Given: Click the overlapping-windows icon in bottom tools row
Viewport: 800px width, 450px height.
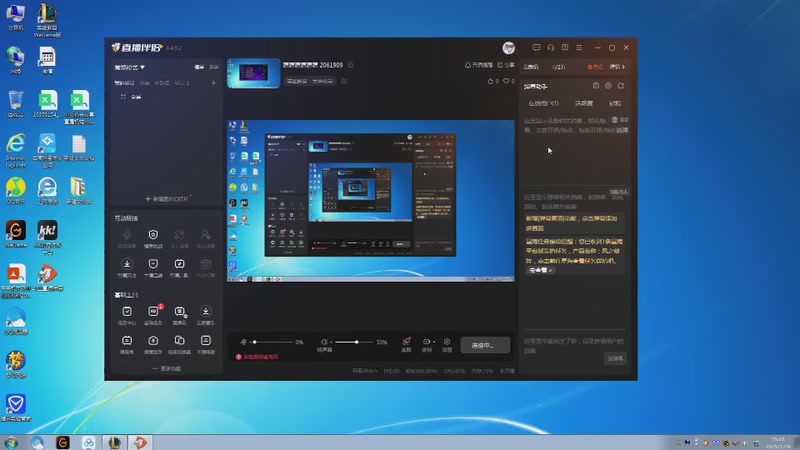Looking at the screenshot, I should [x=180, y=340].
